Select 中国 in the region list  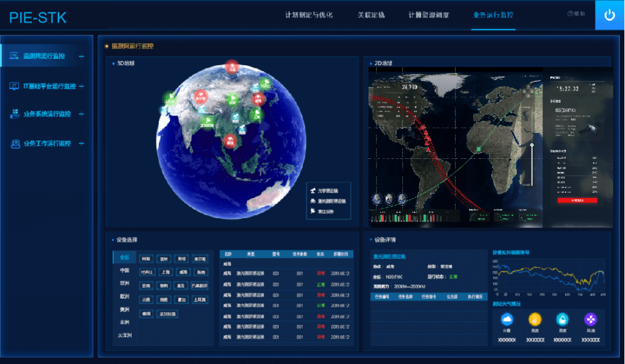click(124, 270)
